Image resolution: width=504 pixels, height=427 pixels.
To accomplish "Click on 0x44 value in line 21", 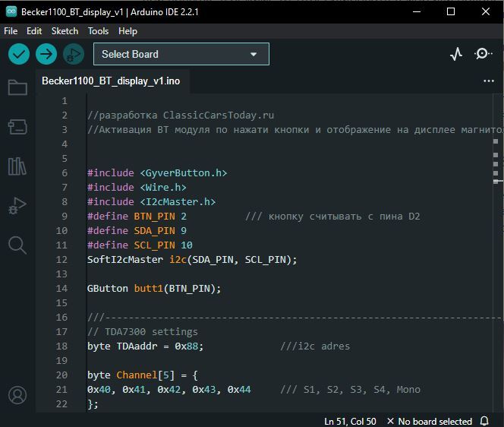I will (239, 389).
